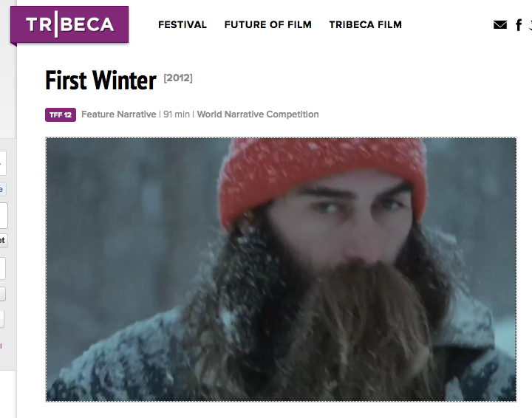Go to TRIBECA FILM section
532x418 pixels.
(366, 24)
